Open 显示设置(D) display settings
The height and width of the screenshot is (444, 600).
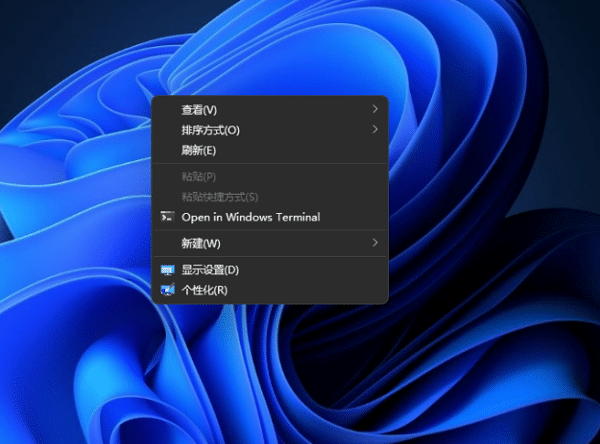[x=210, y=270]
